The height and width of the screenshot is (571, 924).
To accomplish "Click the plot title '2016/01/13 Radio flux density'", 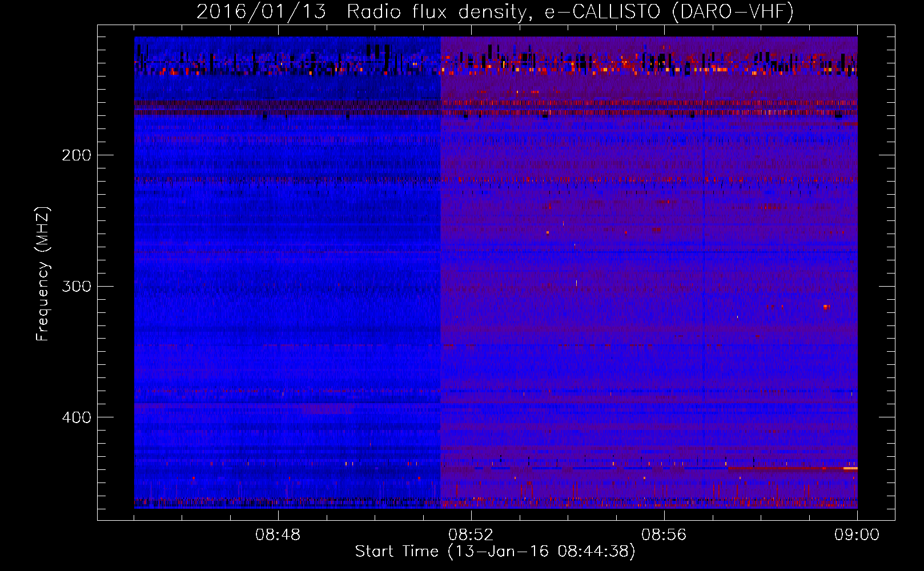I will 364,11.
